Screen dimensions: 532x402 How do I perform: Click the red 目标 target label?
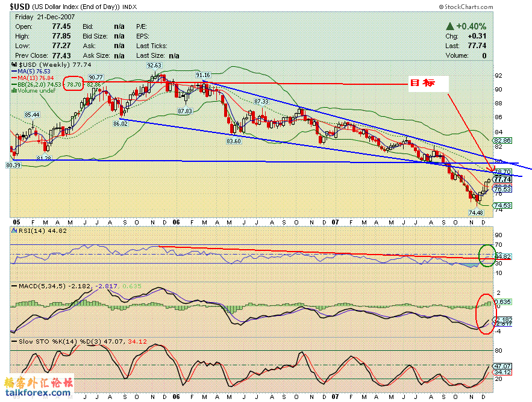tap(422, 82)
